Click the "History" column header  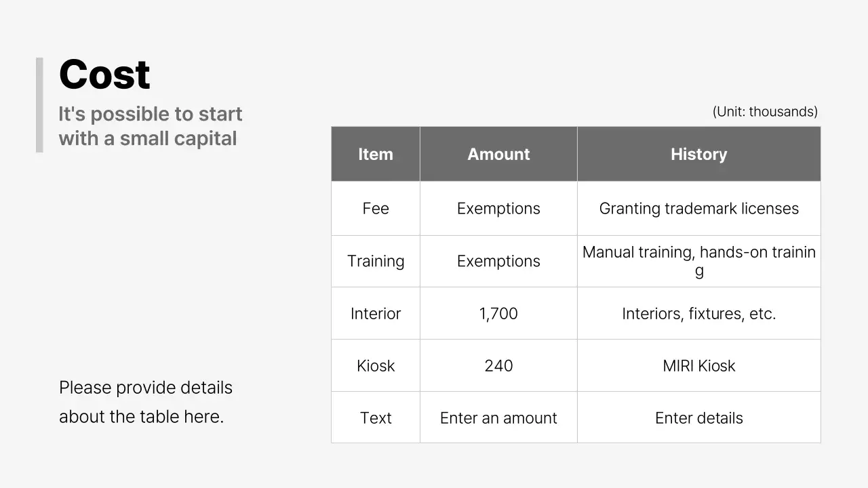698,155
